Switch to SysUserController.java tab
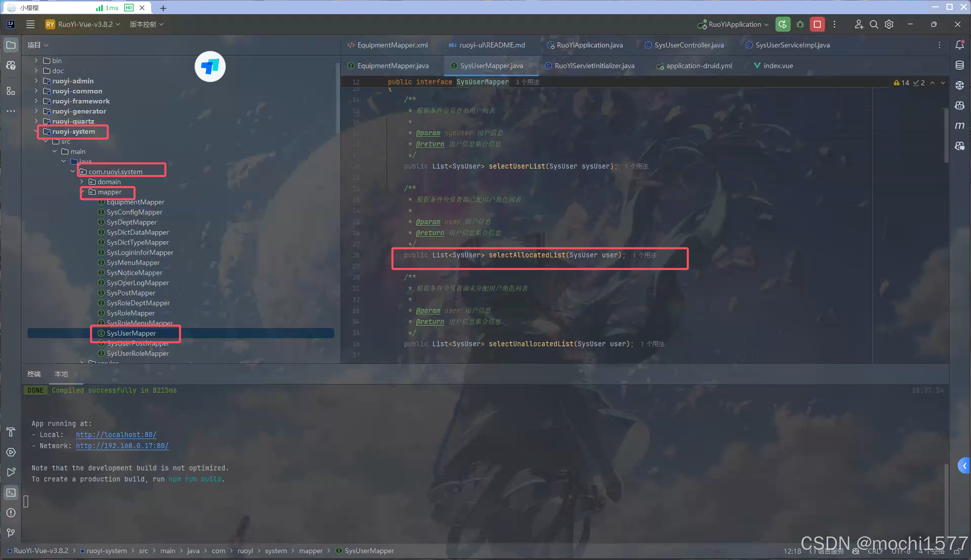The width and height of the screenshot is (971, 560). click(x=689, y=45)
